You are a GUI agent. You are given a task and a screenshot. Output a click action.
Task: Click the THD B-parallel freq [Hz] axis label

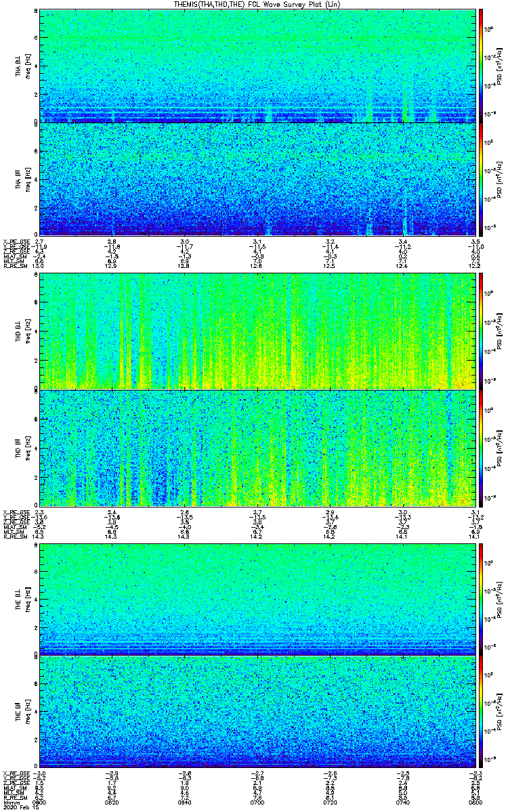pos(27,448)
